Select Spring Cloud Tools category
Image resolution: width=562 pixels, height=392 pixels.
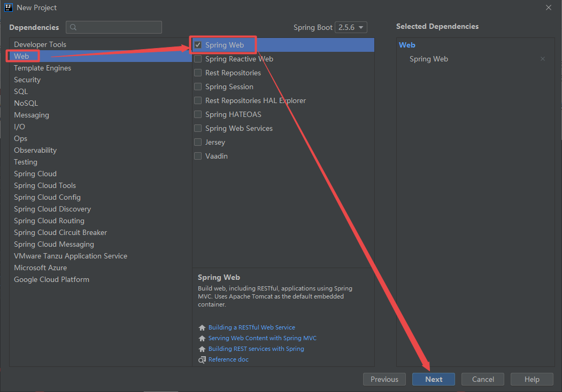pos(101,185)
